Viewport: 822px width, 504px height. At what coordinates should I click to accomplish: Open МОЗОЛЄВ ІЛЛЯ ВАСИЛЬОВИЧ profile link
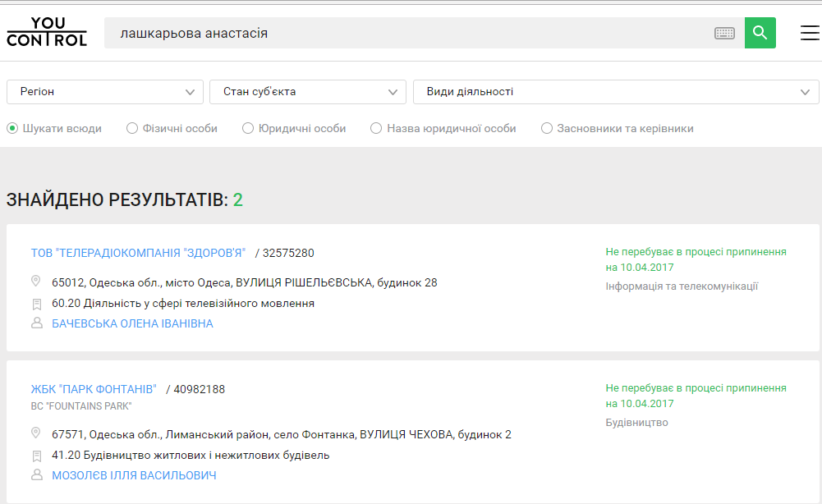[x=134, y=476]
